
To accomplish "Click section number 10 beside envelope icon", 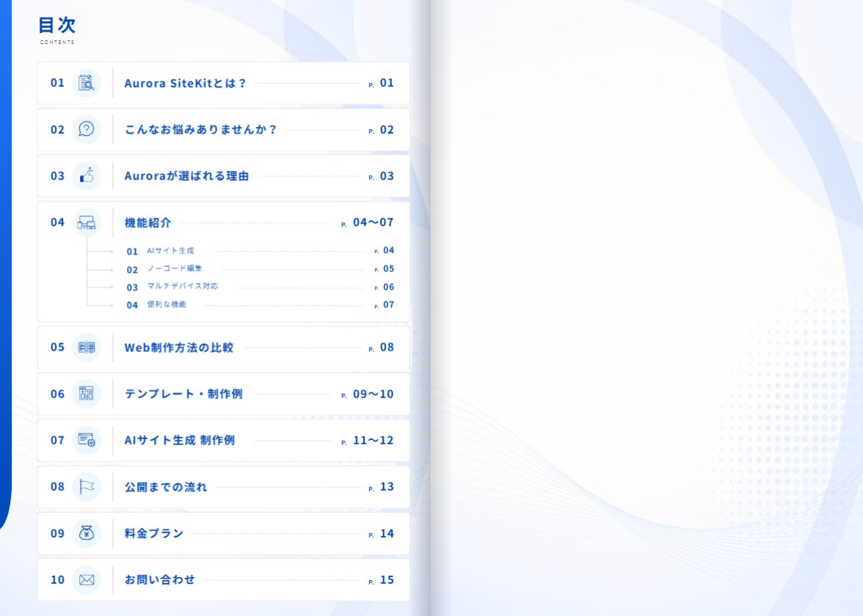I will (x=58, y=579).
